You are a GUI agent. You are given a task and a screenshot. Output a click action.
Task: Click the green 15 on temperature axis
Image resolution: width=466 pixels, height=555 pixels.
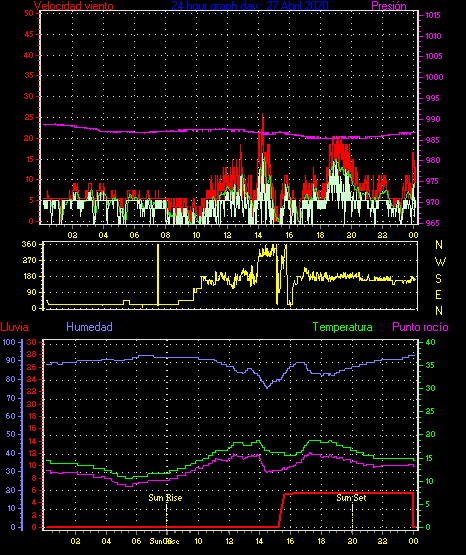click(x=430, y=458)
